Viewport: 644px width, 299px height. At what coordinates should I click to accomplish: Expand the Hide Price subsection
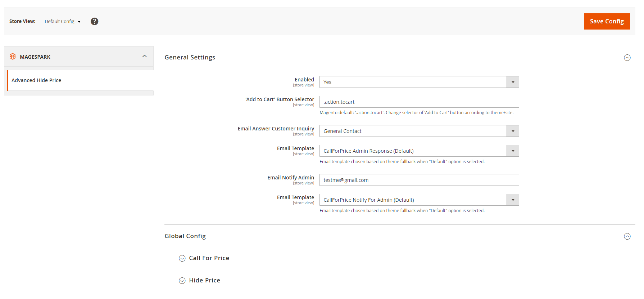click(x=182, y=281)
